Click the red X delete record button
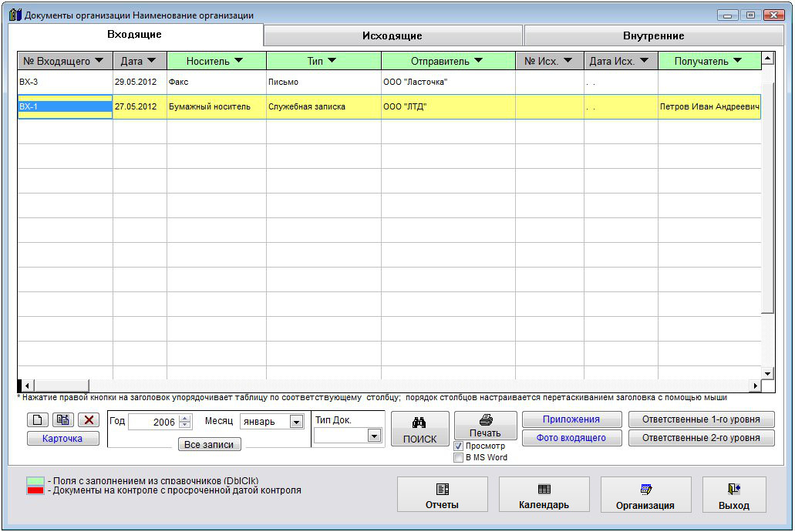This screenshot has width=795, height=532. tap(89, 420)
